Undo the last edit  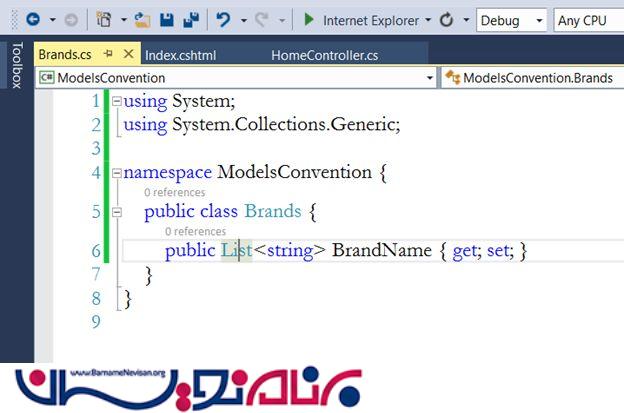[224, 19]
